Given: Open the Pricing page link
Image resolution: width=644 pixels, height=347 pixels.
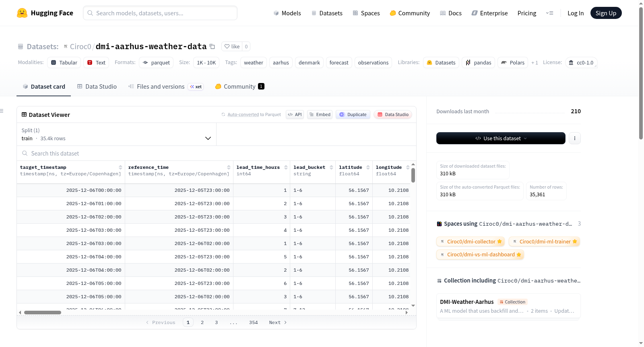Looking at the screenshot, I should click(527, 13).
